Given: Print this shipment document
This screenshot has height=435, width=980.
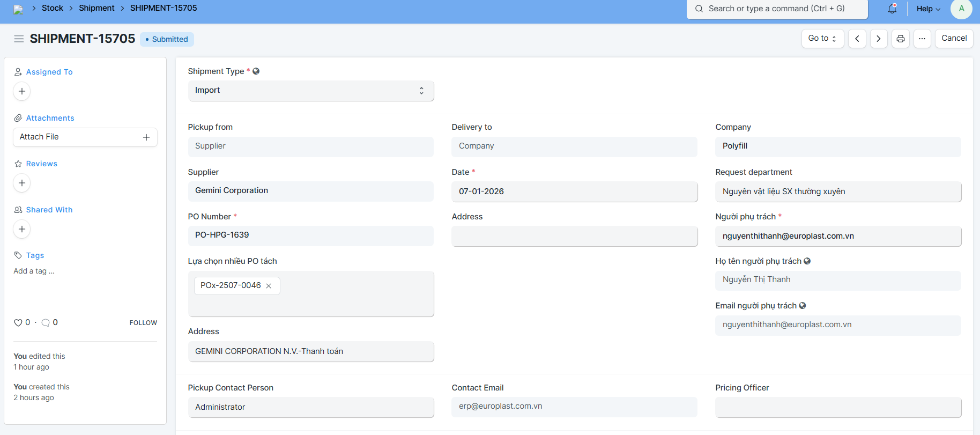Looking at the screenshot, I should [x=901, y=39].
